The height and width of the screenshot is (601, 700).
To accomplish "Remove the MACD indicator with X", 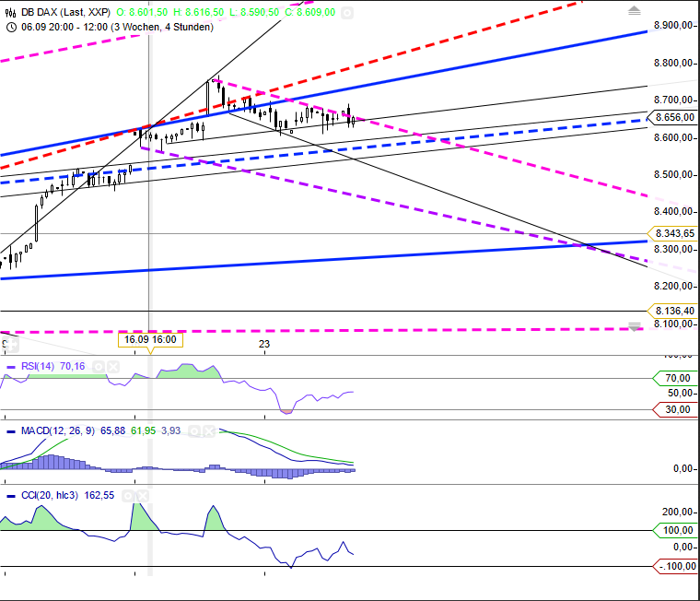I will tap(209, 431).
